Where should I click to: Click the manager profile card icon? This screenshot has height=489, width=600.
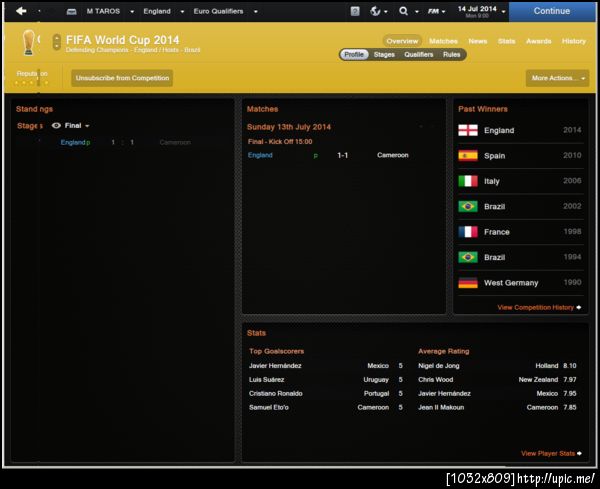pos(71,12)
